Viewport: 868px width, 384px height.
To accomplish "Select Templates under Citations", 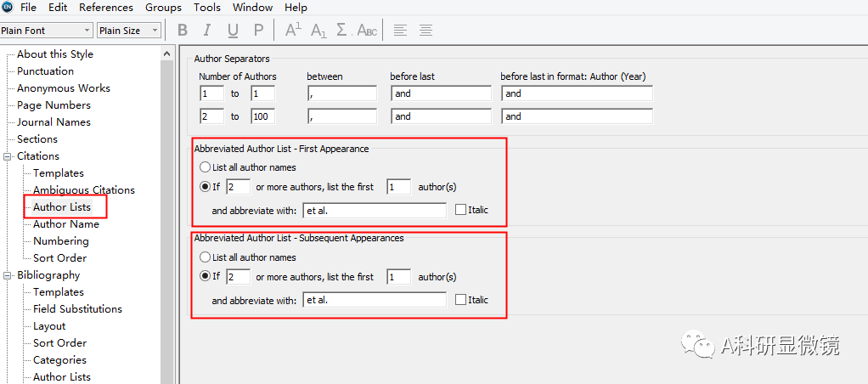I will (59, 173).
